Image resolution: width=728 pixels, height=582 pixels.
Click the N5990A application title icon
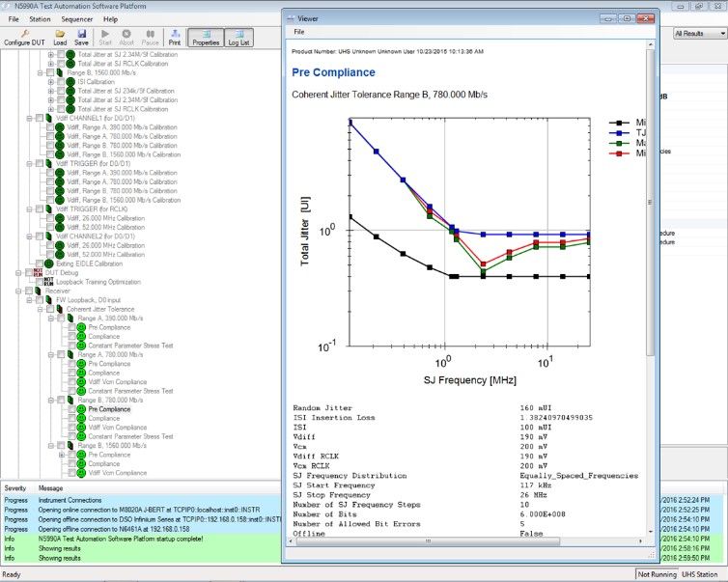click(x=7, y=6)
